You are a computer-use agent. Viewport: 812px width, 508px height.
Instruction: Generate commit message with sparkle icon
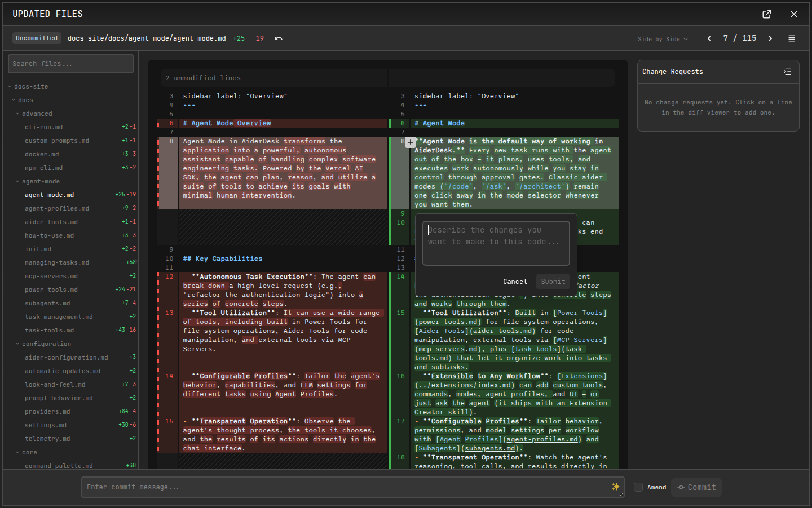point(615,487)
